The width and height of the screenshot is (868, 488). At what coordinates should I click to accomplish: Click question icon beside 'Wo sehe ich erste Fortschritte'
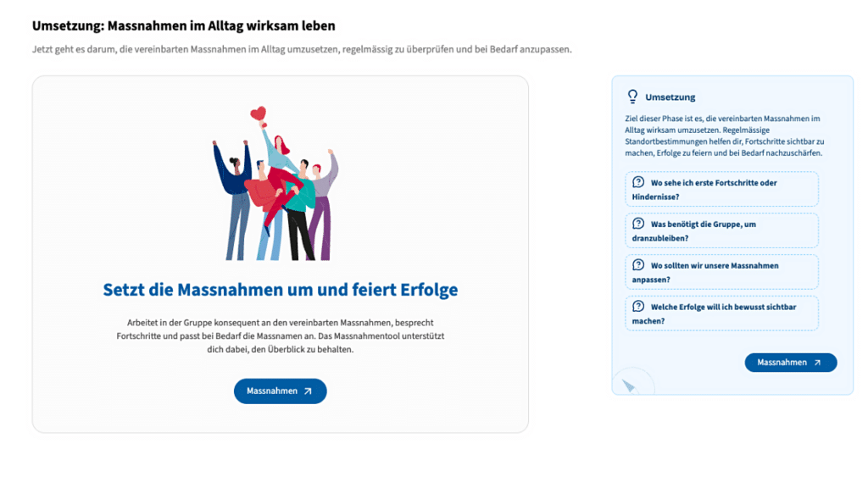point(638,182)
